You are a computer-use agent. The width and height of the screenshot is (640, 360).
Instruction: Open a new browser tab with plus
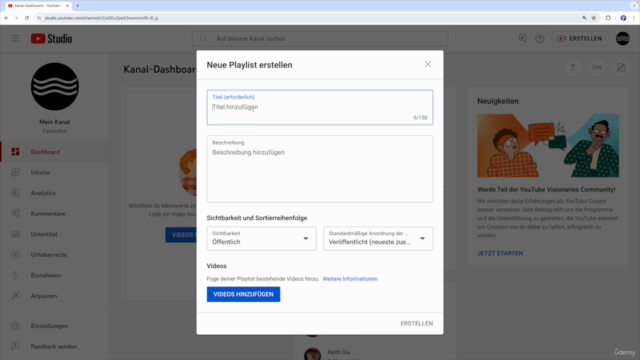78,6
